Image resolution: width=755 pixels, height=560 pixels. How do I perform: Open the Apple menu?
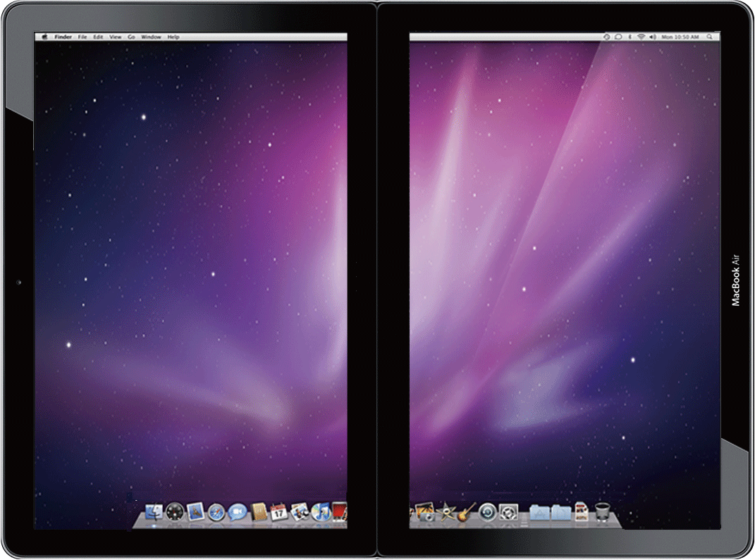[x=45, y=37]
